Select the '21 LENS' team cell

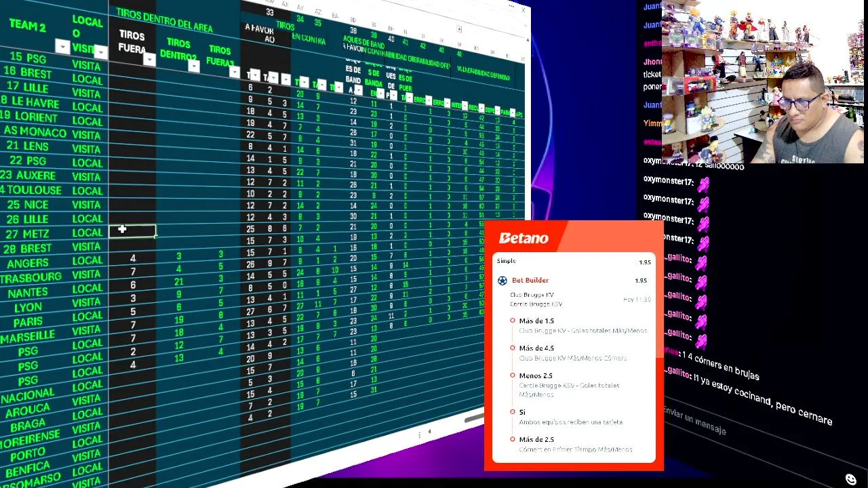(27, 146)
